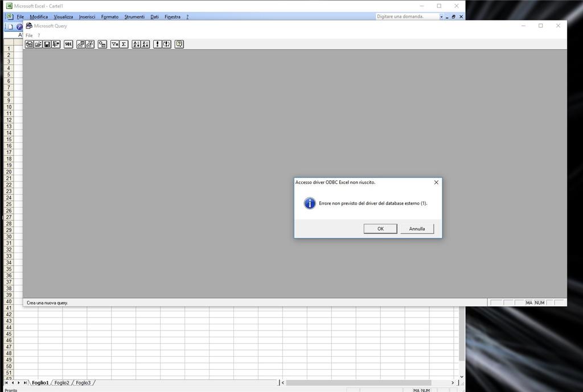Select the Foglio1 sheet tab

tap(40, 383)
